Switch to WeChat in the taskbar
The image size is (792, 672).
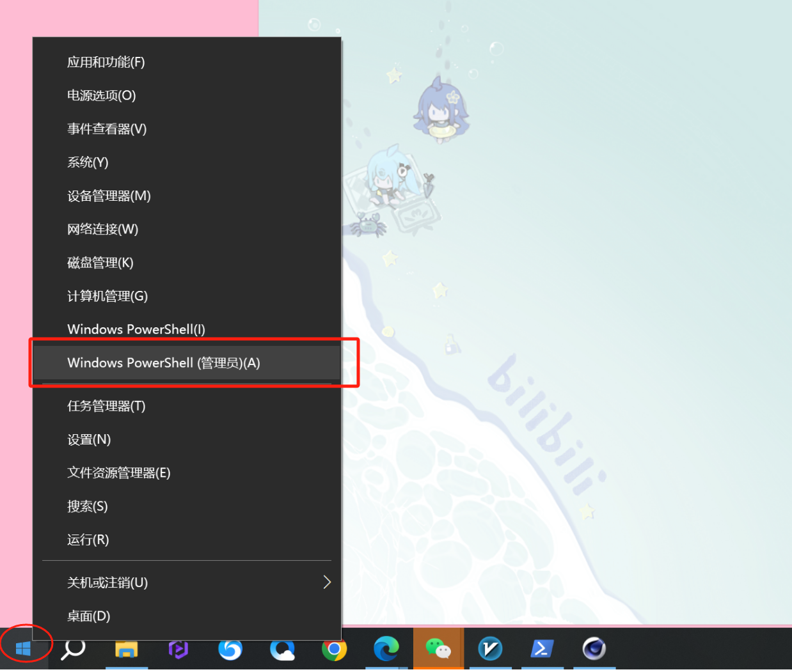[438, 649]
